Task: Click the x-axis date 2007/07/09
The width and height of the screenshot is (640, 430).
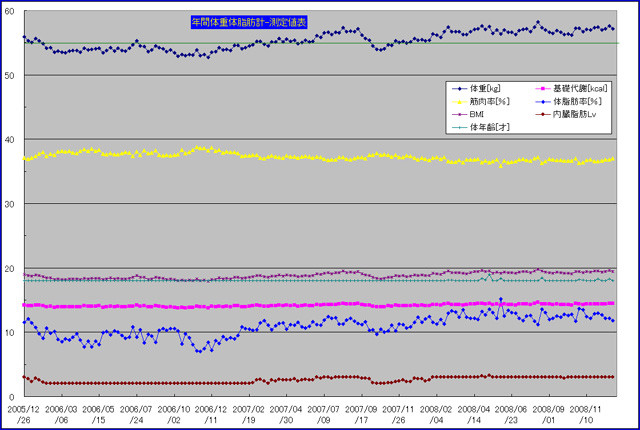Action: (324, 414)
